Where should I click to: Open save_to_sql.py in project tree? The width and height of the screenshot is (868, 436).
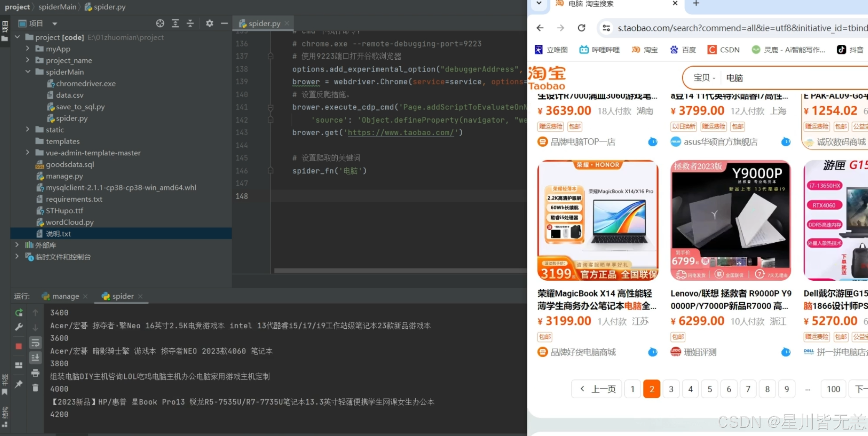pyautogui.click(x=80, y=107)
